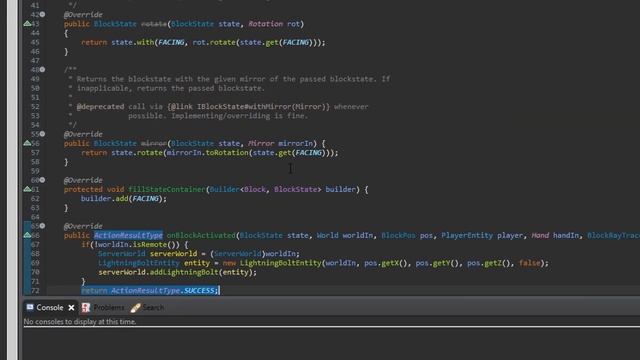Click the fillStateContainer method name
The height and width of the screenshot is (360, 640).
(x=167, y=189)
